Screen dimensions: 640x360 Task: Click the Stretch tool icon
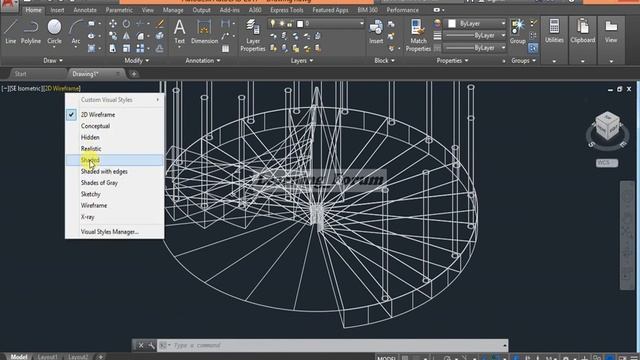click(x=113, y=49)
